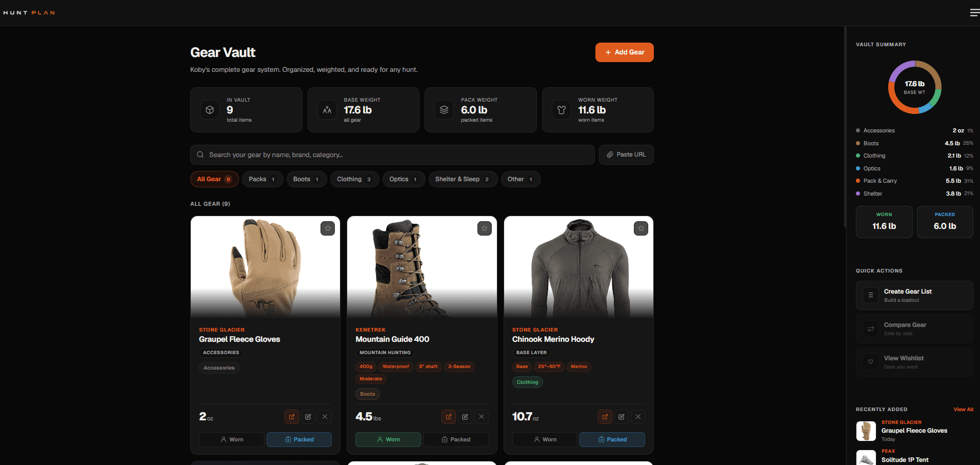Edit the Mountain Guide 400 item
The height and width of the screenshot is (465, 980).
(x=465, y=417)
